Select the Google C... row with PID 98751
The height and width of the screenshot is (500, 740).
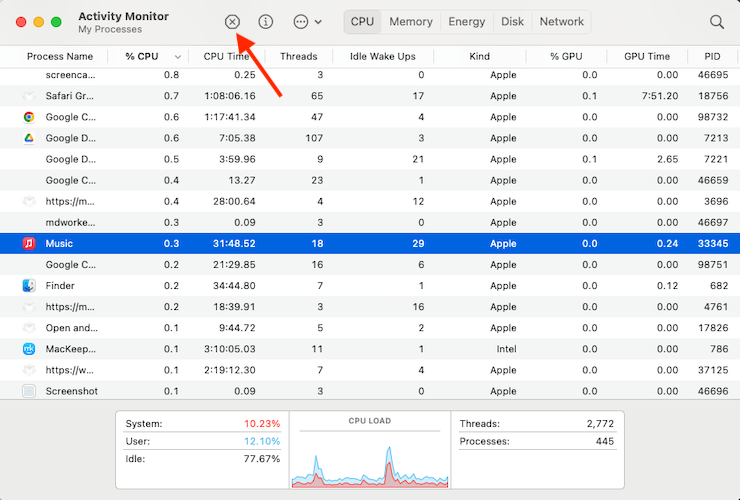click(370, 264)
